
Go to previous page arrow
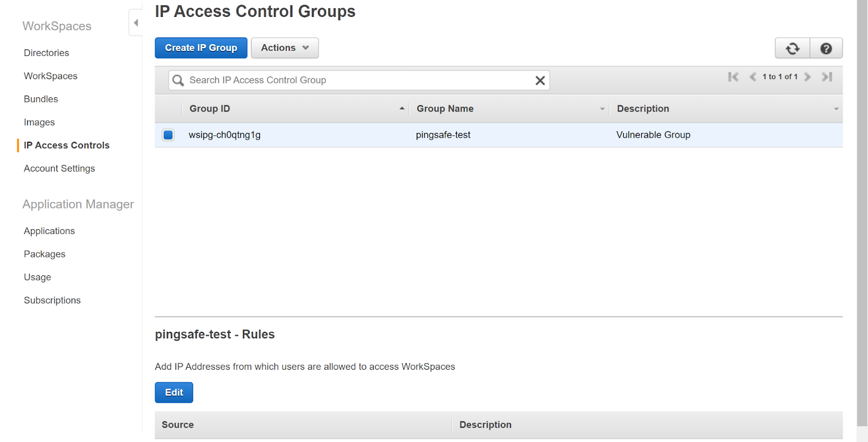[x=752, y=77]
